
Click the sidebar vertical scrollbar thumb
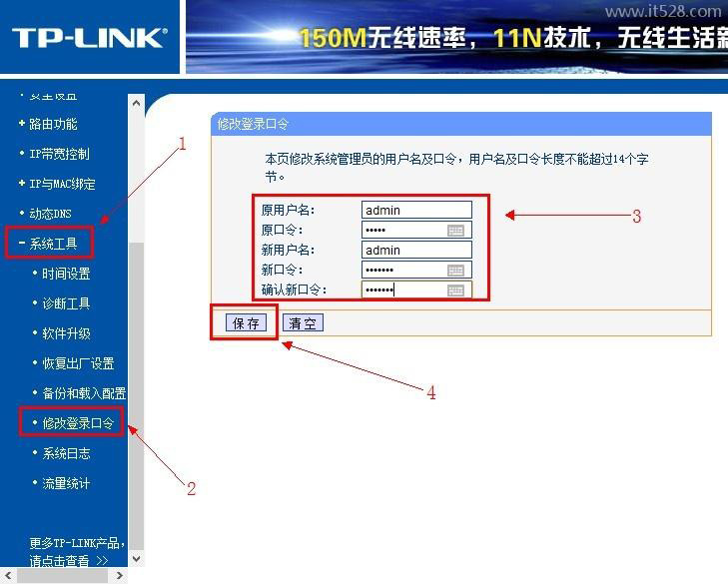(x=136, y=395)
